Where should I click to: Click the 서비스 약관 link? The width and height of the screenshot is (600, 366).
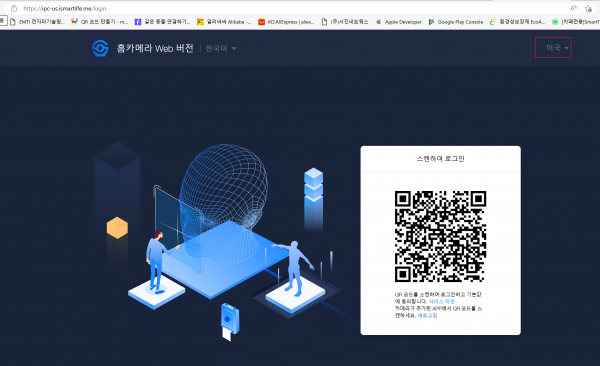pyautogui.click(x=442, y=301)
